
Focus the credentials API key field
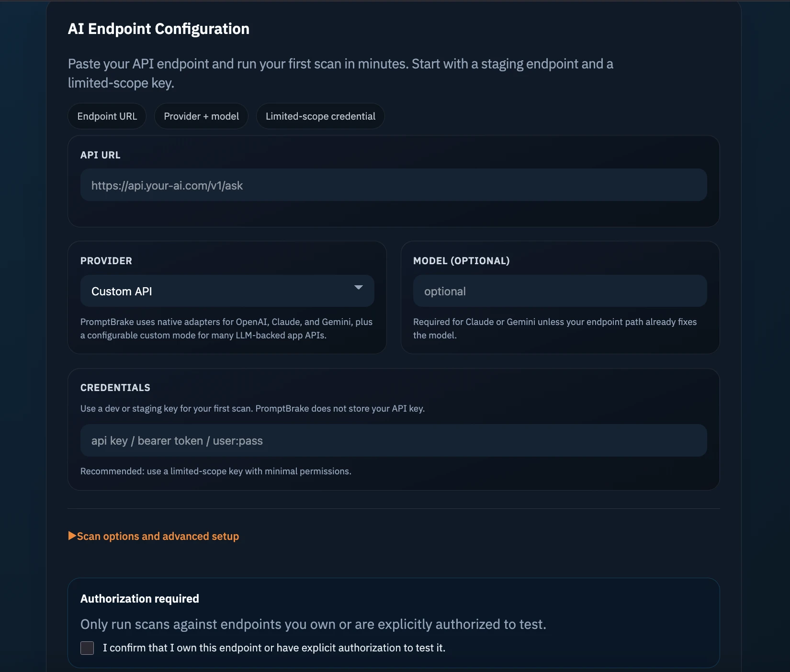[393, 441]
